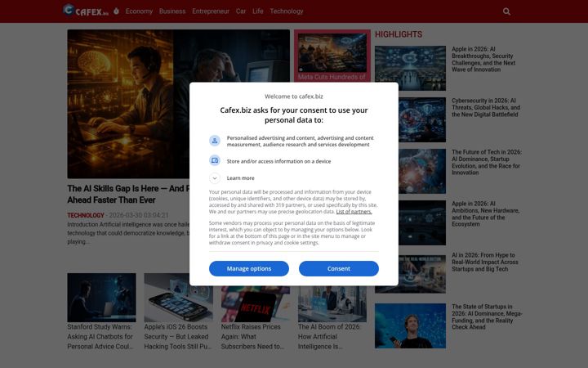The width and height of the screenshot is (588, 368).
Task: Open the Technology menu item
Action: (x=287, y=11)
